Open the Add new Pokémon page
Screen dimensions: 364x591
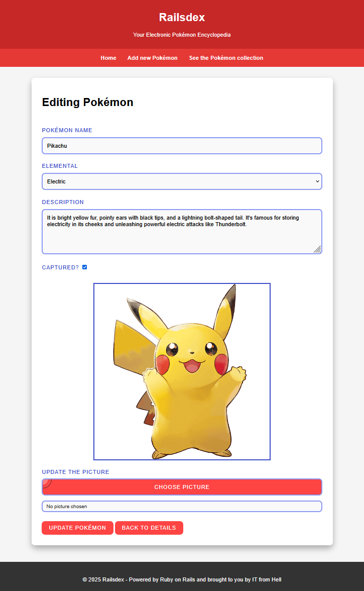coord(152,58)
